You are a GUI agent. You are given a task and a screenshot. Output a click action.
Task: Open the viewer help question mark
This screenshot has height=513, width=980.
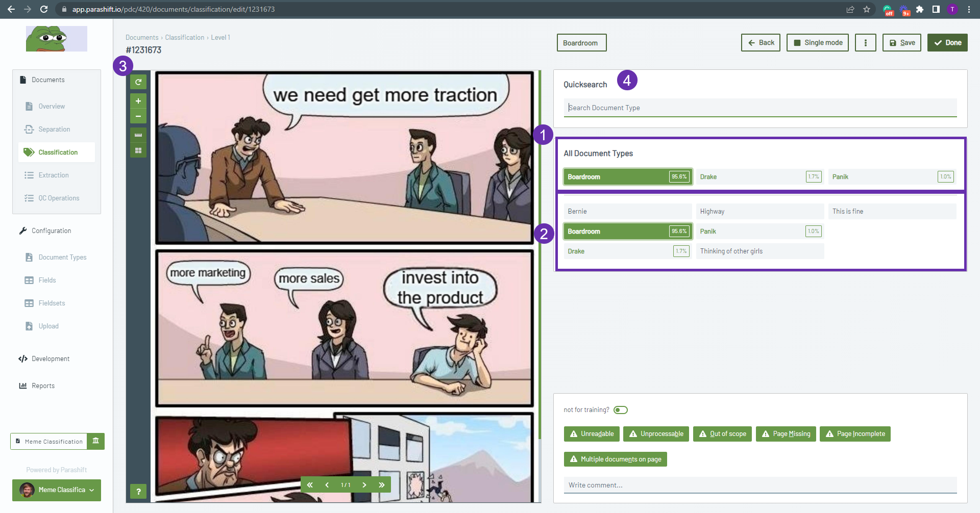click(x=138, y=492)
